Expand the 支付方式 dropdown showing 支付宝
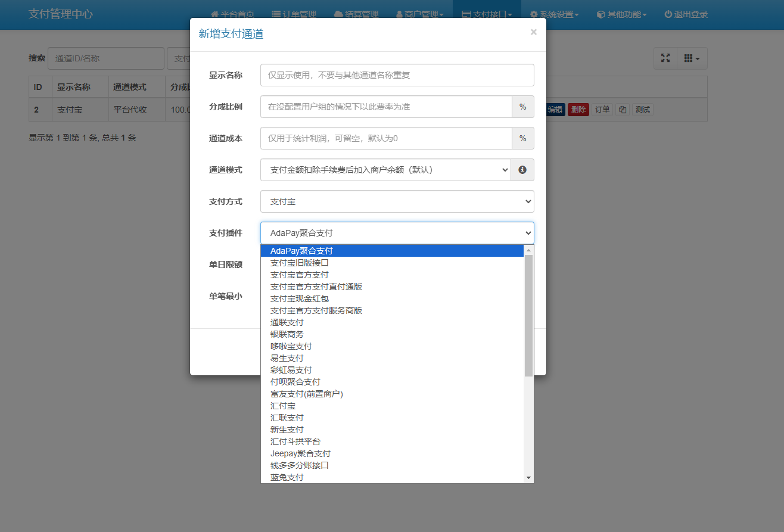 (397, 201)
